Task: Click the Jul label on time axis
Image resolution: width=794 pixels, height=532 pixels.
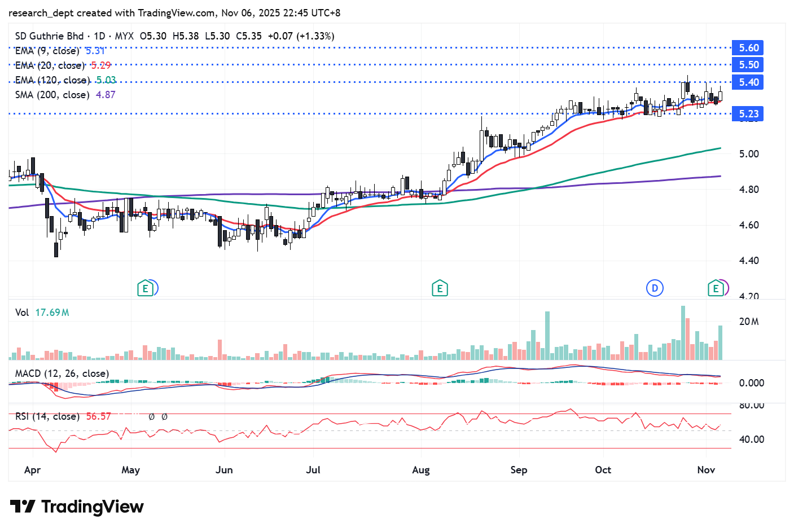Action: (313, 470)
